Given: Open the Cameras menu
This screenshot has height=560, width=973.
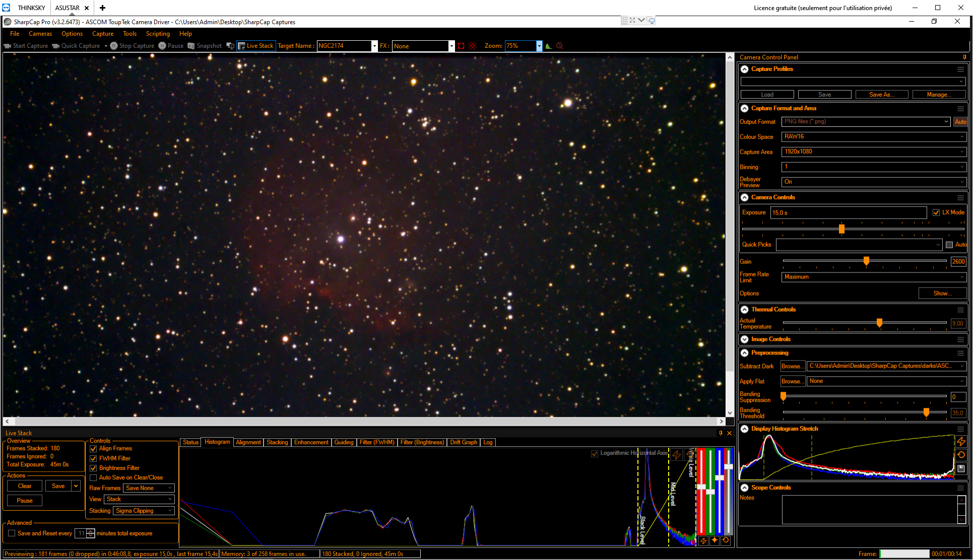Looking at the screenshot, I should click(40, 34).
